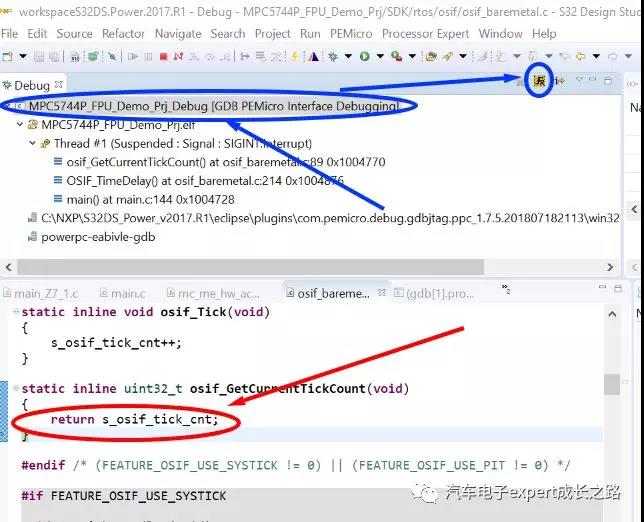The image size is (644, 522).
Task: Collapse the Thread #1 tree node
Action: click(33, 144)
